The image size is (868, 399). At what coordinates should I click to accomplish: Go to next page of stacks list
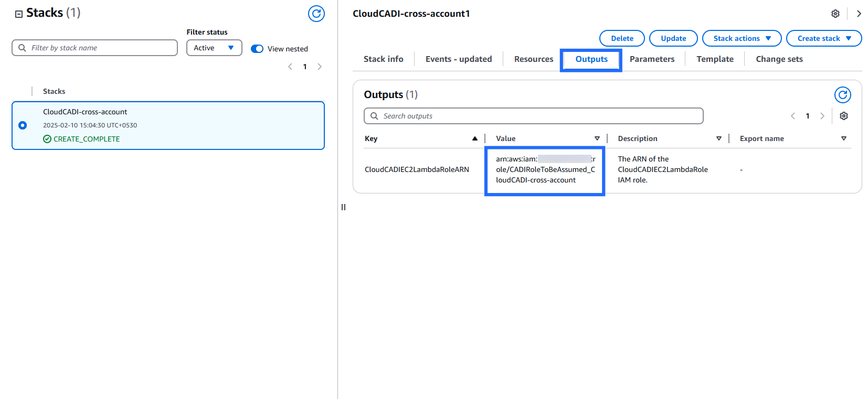click(320, 67)
